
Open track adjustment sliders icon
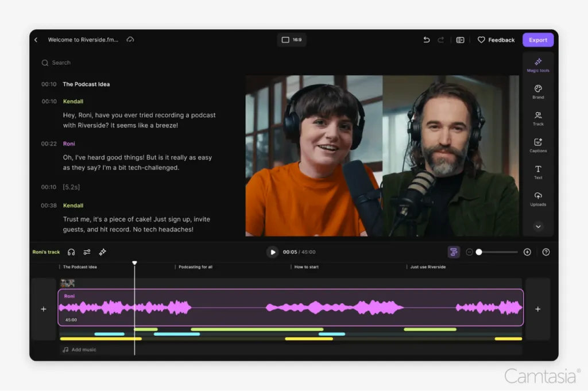87,252
